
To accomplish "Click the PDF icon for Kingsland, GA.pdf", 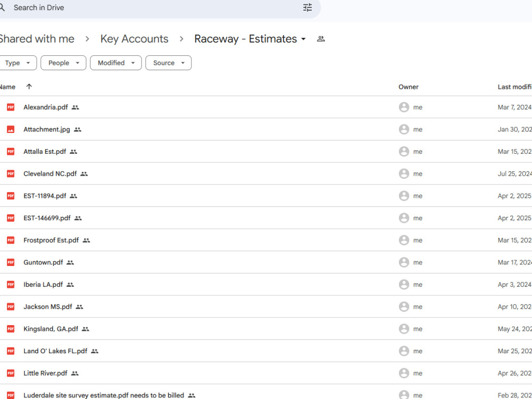I will (11, 329).
